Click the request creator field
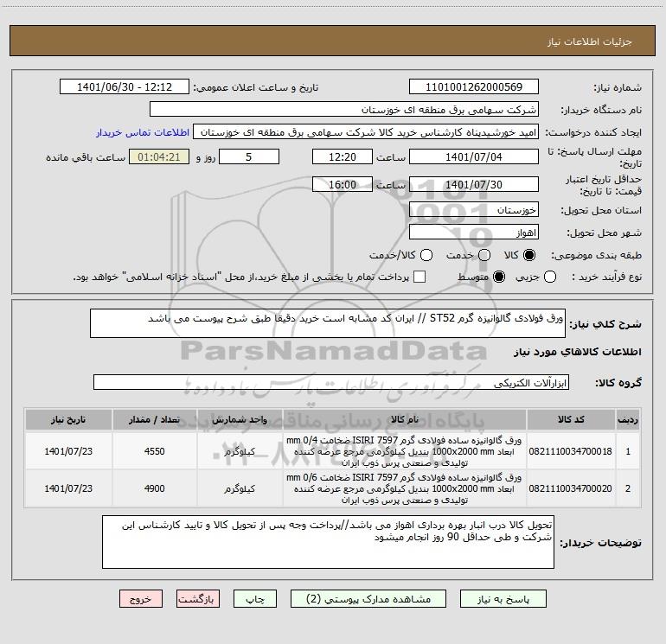666x644 pixels. click(366, 132)
